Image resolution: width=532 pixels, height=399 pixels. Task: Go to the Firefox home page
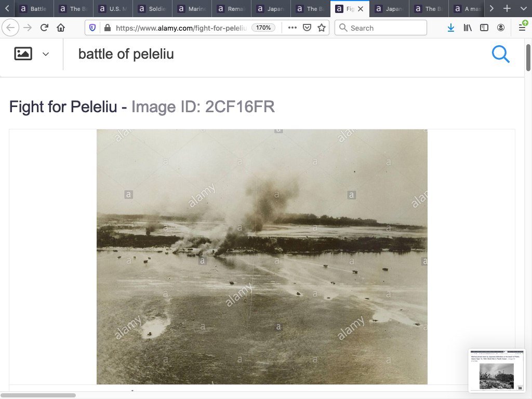click(61, 28)
